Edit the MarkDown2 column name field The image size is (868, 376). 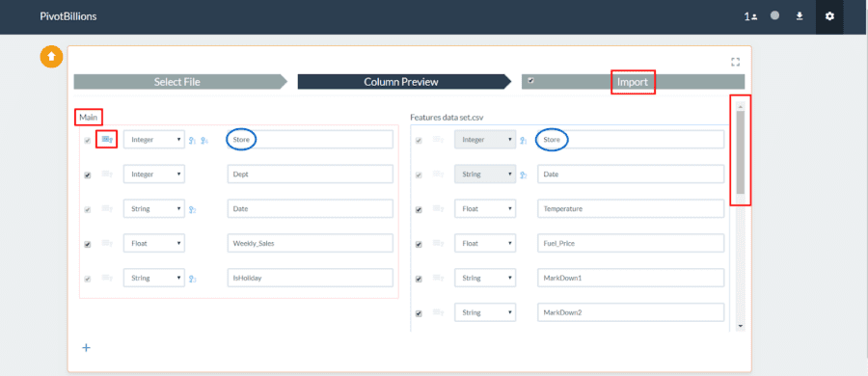coord(631,312)
